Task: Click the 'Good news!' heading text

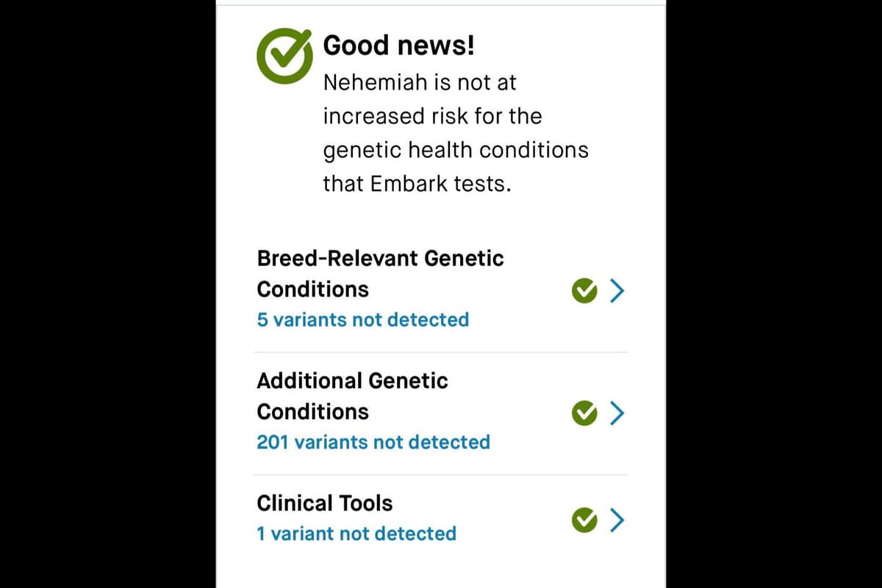Action: (399, 46)
